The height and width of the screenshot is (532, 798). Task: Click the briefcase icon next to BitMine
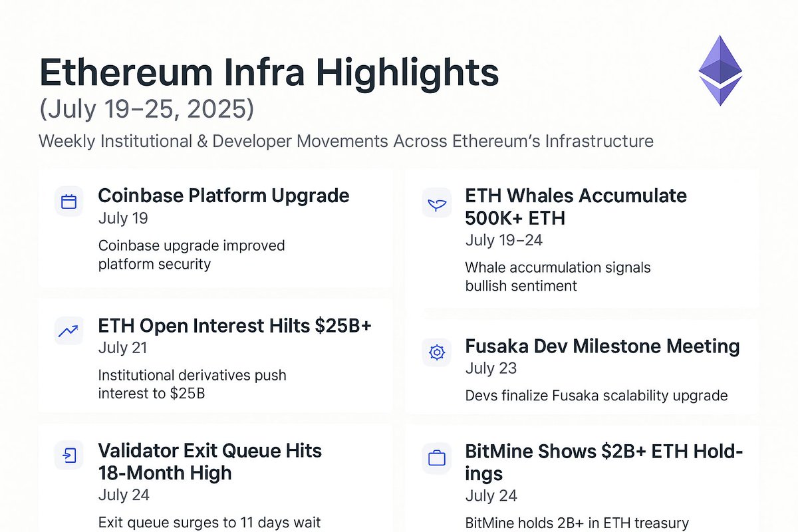(x=437, y=458)
